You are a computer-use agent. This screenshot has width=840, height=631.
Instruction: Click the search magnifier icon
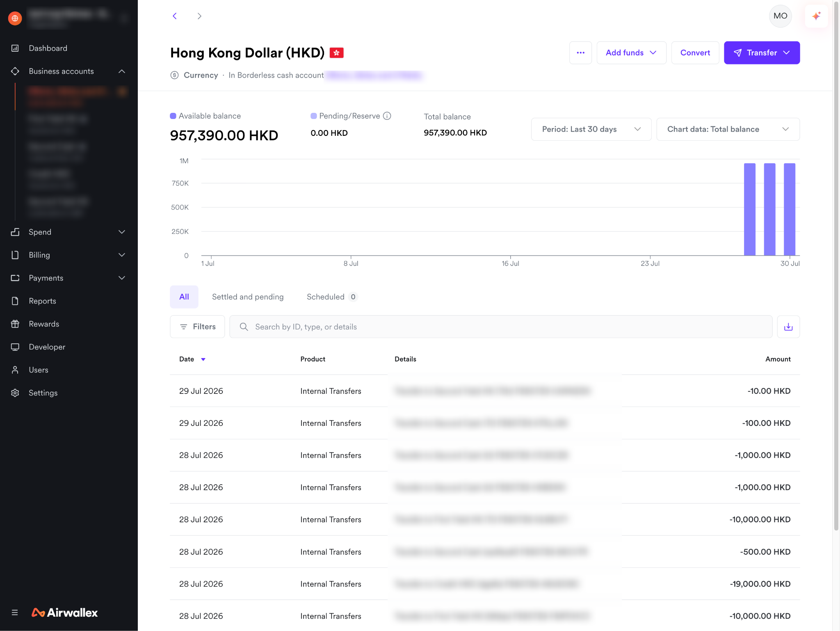coord(244,327)
